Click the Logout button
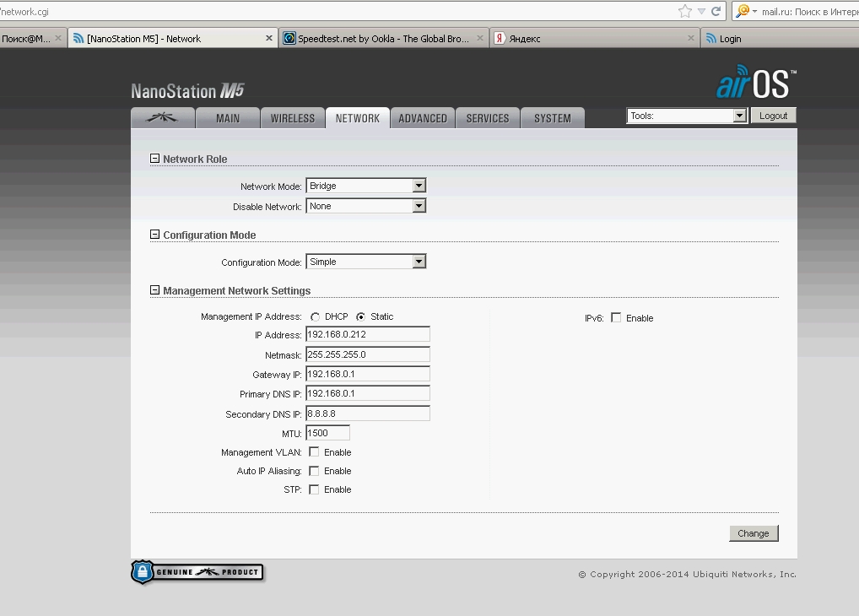The height and width of the screenshot is (616, 859). point(773,116)
